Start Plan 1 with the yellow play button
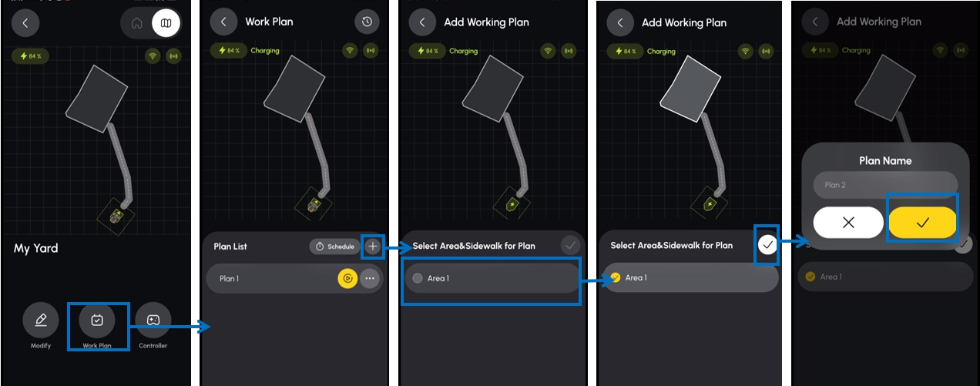Screen dimensions: 980x386 (347, 279)
